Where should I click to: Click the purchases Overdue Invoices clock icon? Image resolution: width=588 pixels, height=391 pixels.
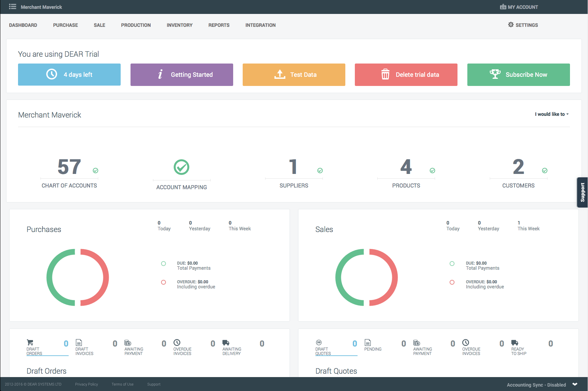pyautogui.click(x=177, y=342)
